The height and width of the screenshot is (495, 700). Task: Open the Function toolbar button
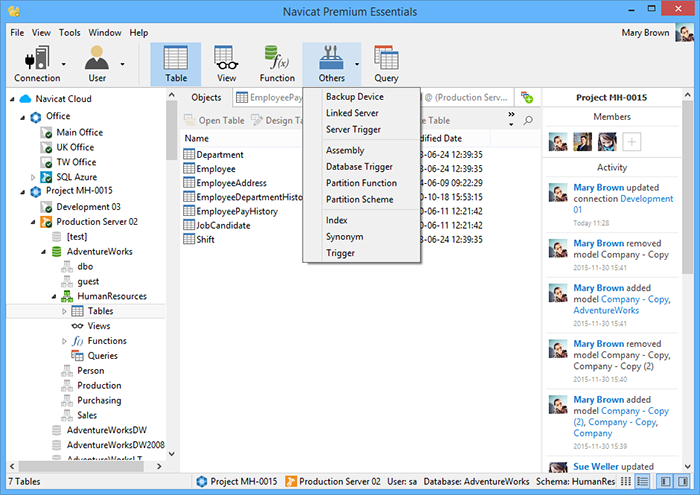[x=277, y=64]
